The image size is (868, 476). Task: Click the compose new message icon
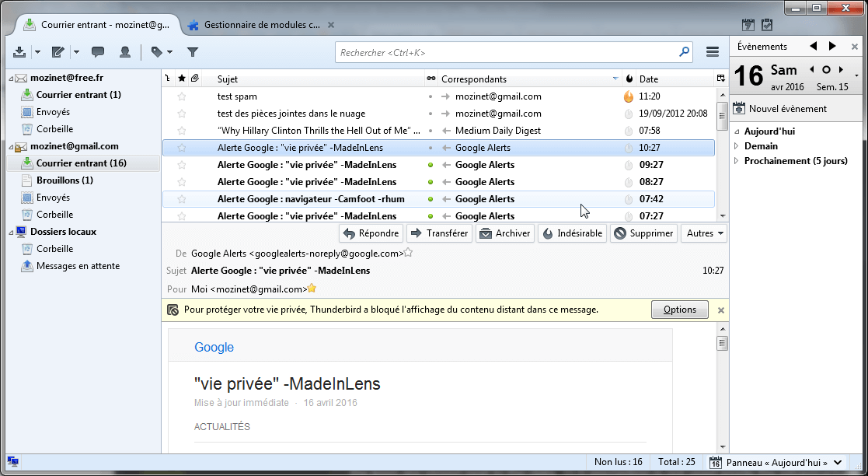pyautogui.click(x=58, y=52)
